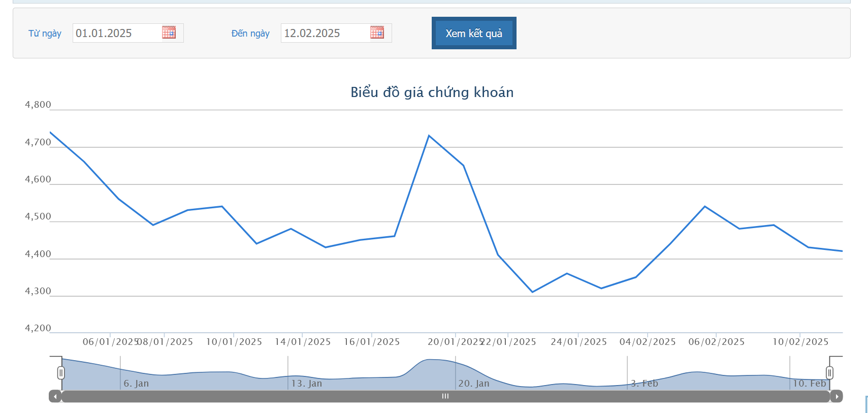Click the gray navigator scrollbar grip

tap(445, 396)
